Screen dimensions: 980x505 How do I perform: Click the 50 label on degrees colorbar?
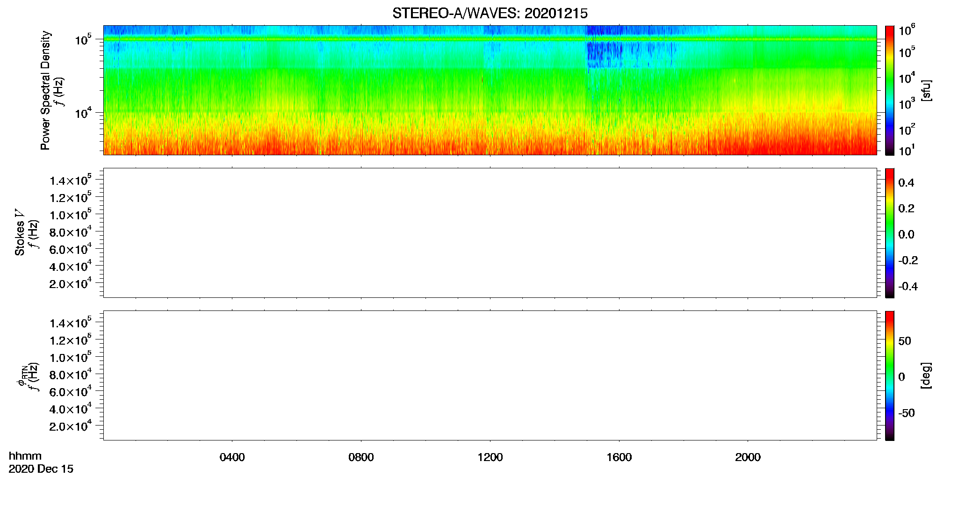(905, 341)
